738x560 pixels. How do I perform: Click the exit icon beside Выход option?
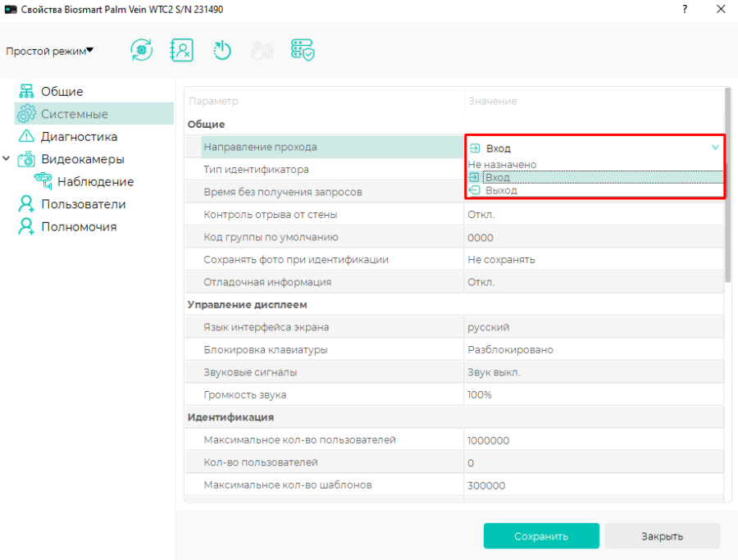(474, 190)
